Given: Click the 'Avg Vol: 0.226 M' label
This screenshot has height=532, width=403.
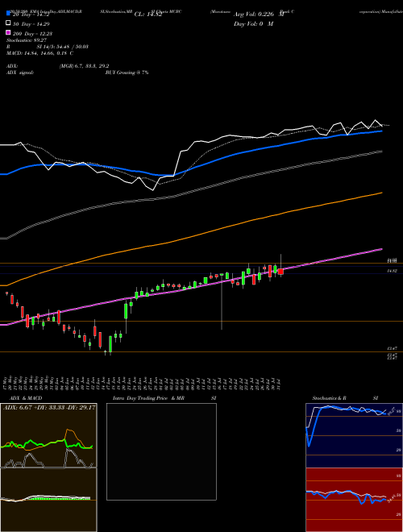Looking at the screenshot, I should coord(260,15).
